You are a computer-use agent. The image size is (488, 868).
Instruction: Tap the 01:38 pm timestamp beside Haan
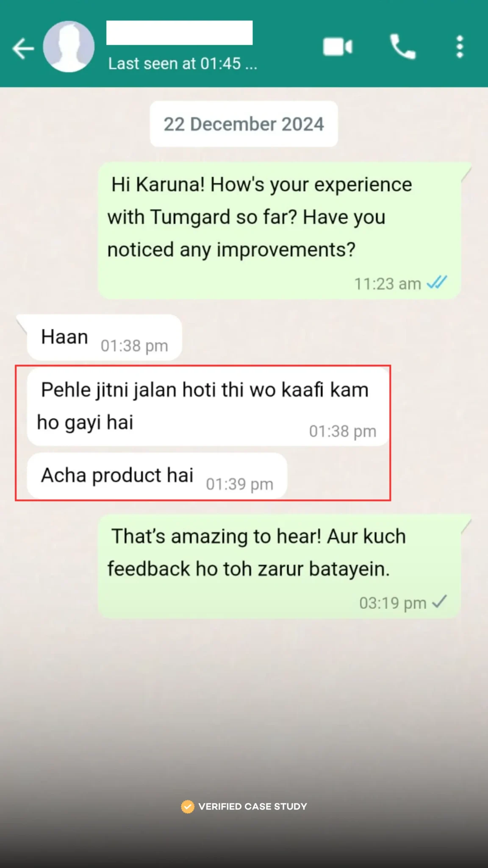134,346
